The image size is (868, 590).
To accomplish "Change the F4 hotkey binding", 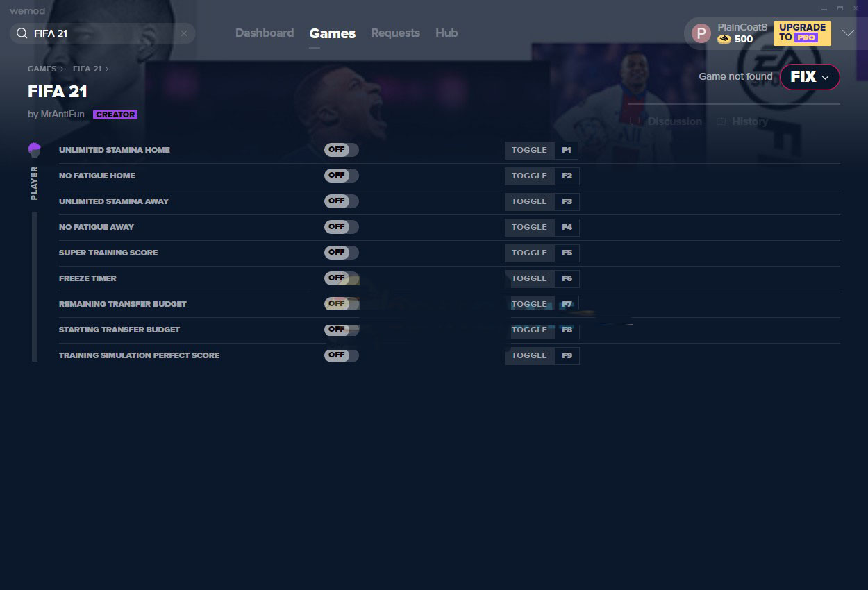I will [x=567, y=227].
